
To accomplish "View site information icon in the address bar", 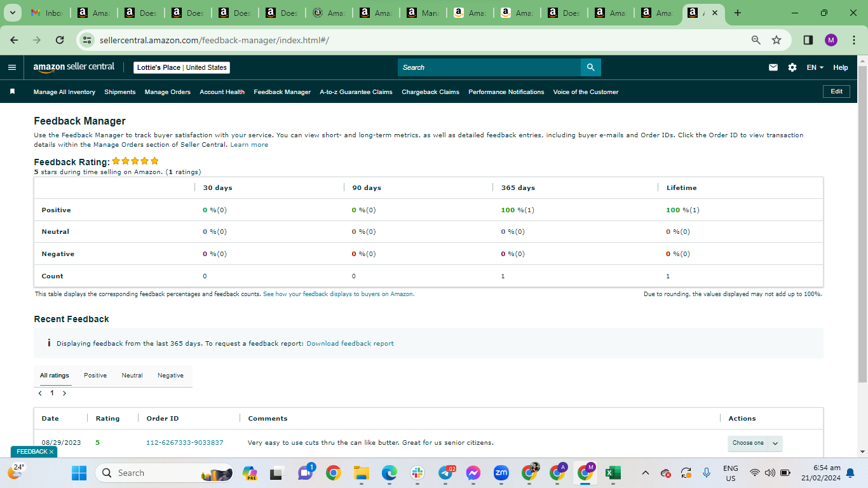I will point(88,40).
